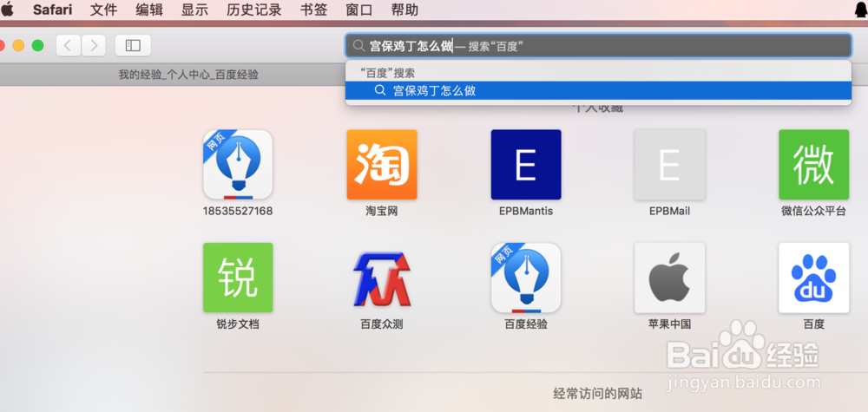This screenshot has height=412, width=868.
Task: Open the 淘宝网 favorite icon
Action: (382, 165)
